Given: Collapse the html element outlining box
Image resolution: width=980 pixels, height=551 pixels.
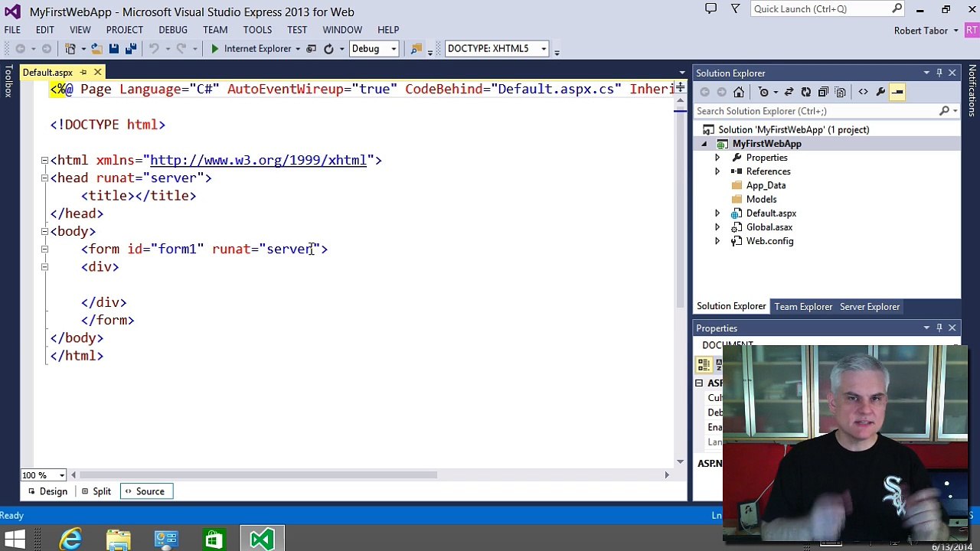Looking at the screenshot, I should point(44,161).
